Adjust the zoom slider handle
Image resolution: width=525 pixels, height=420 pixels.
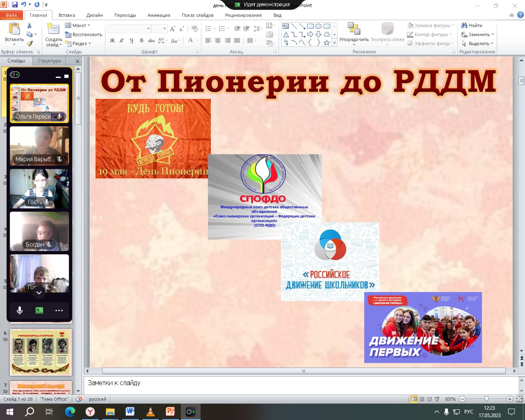coord(487,399)
